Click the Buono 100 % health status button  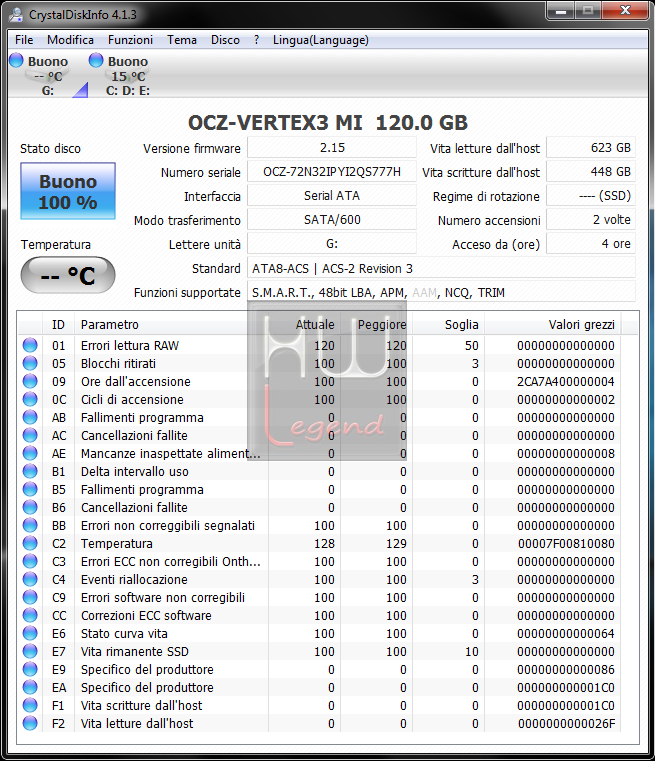(x=68, y=191)
